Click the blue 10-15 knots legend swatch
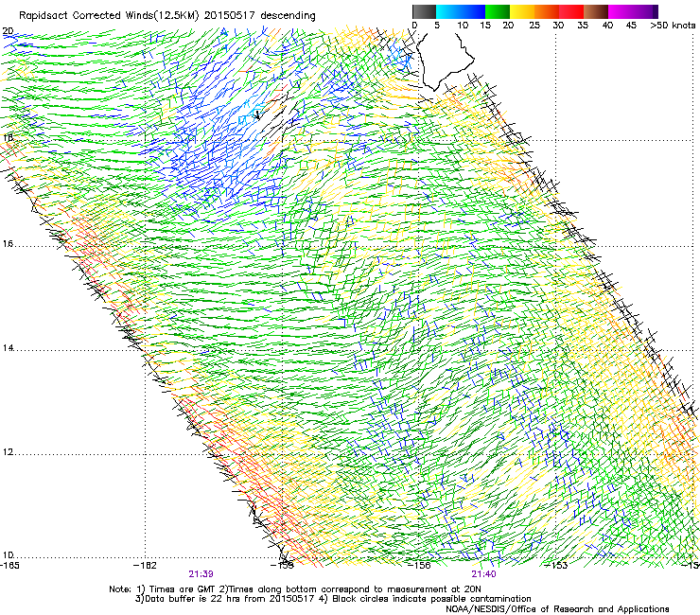The width and height of the screenshot is (700, 615). click(473, 11)
